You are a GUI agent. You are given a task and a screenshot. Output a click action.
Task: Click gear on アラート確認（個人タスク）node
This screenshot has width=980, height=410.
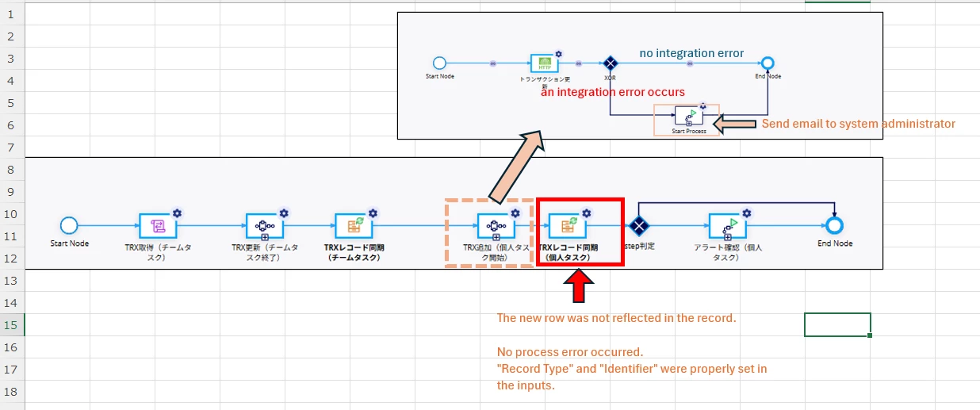[746, 213]
